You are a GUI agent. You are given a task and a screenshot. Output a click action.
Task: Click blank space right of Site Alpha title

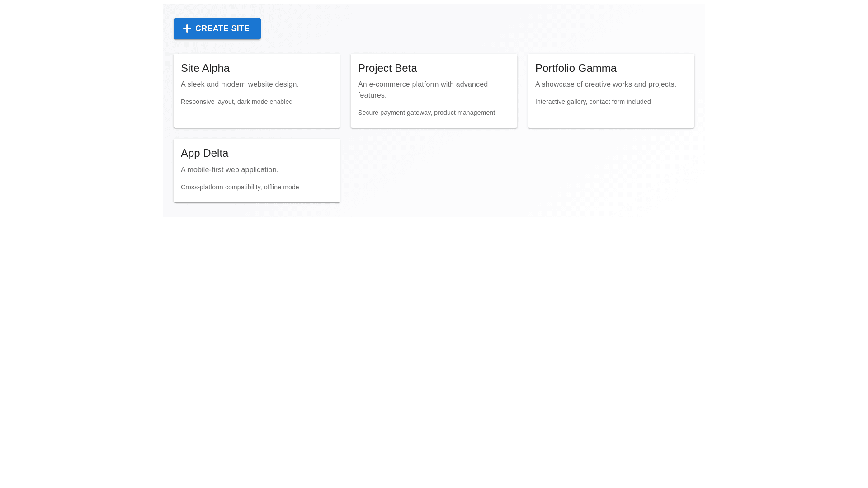point(289,68)
